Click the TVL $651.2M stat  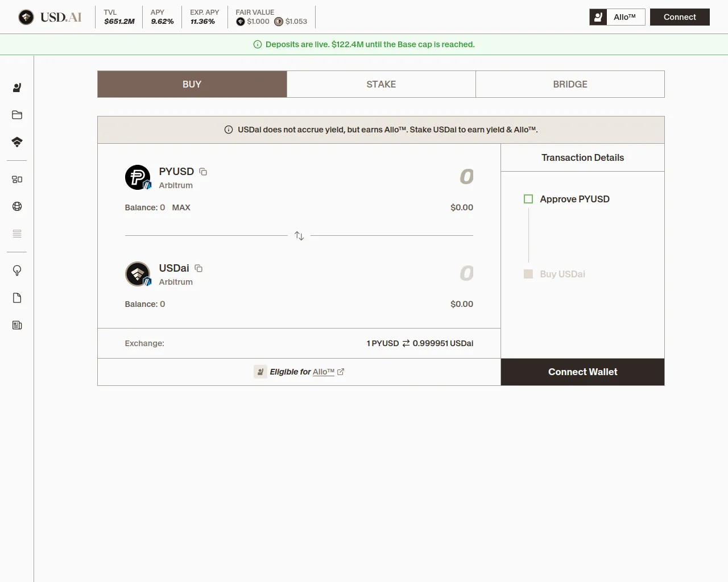point(119,17)
